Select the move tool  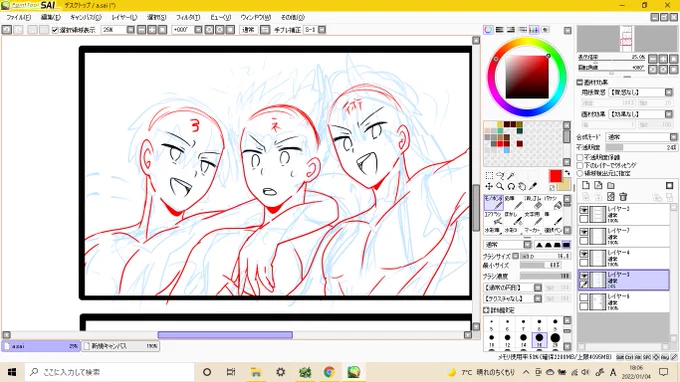(x=489, y=186)
